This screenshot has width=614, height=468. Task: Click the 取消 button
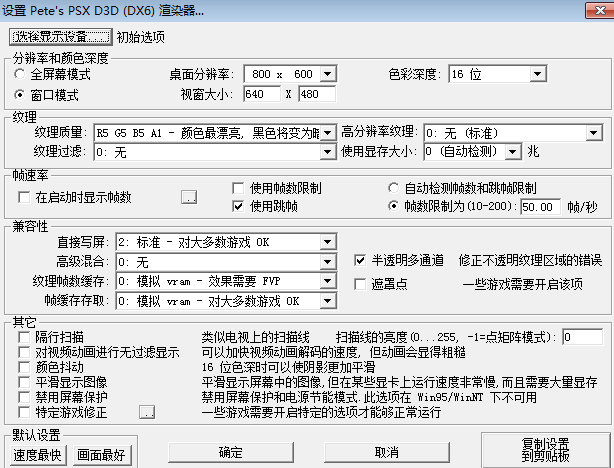point(387,452)
